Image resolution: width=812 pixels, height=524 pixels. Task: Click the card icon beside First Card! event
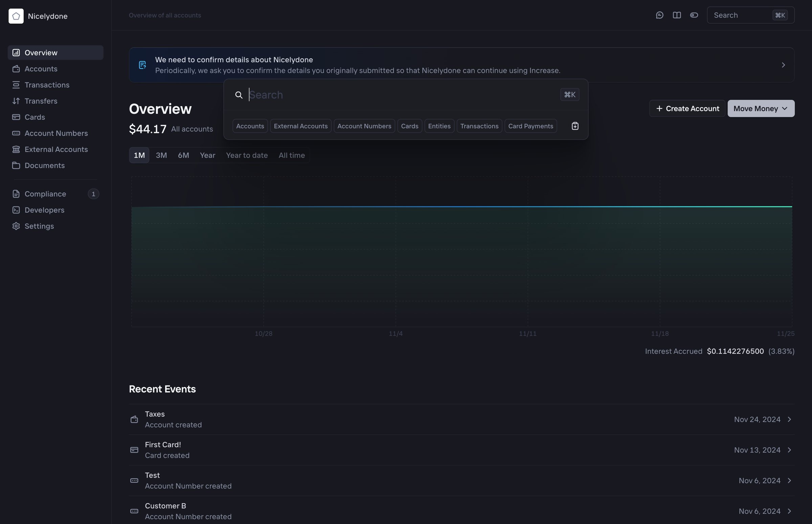coord(134,450)
